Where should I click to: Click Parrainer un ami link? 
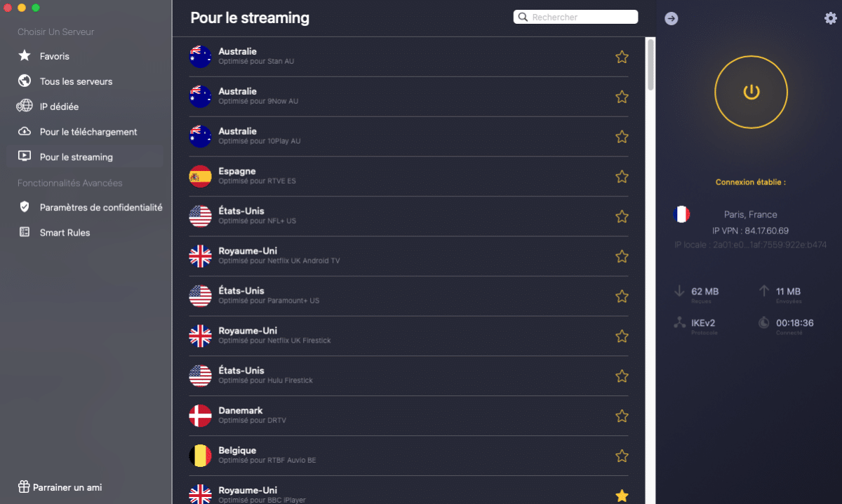coord(67,487)
